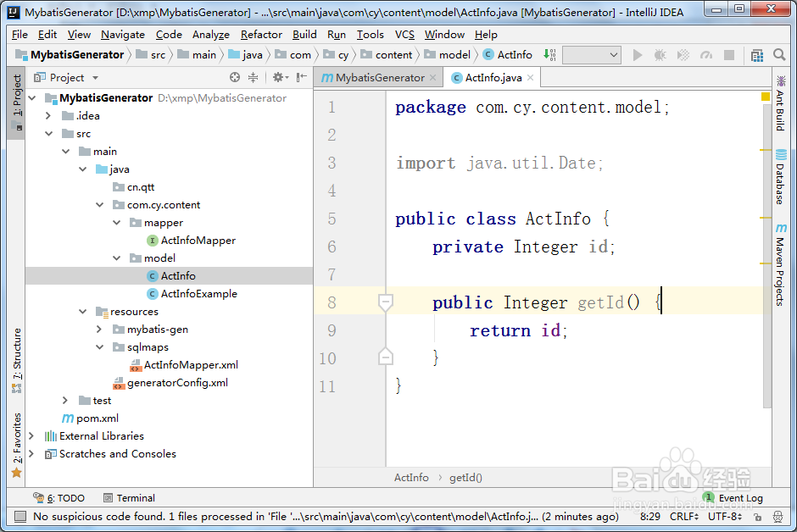Click getId() breadcrumb below editor
The width and height of the screenshot is (797, 532).
(x=465, y=478)
